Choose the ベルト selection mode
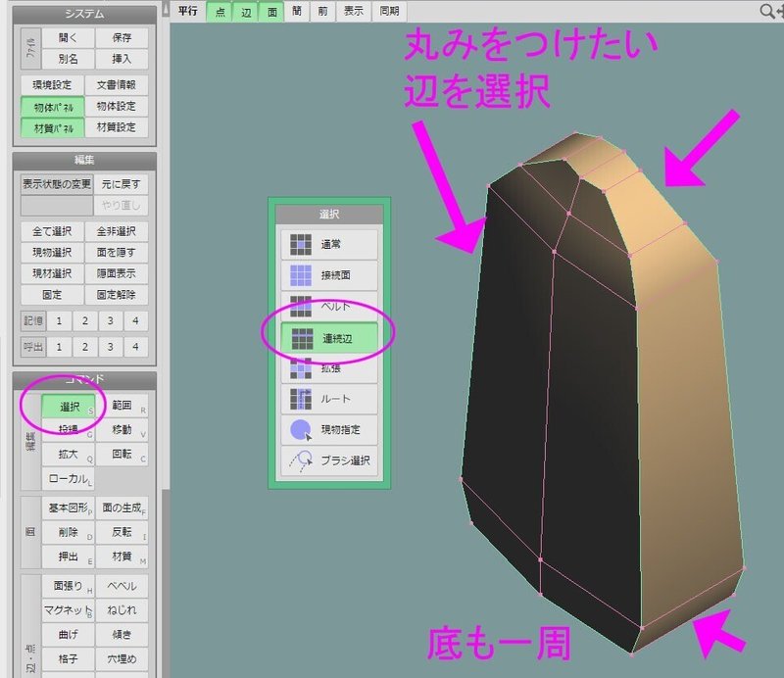 329,306
